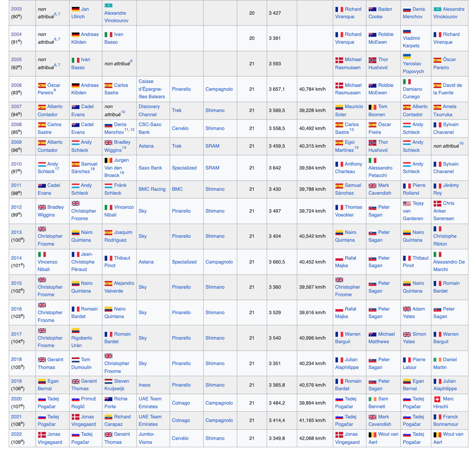
Task: Click the US flag next to Tejay
Action: (x=407, y=204)
